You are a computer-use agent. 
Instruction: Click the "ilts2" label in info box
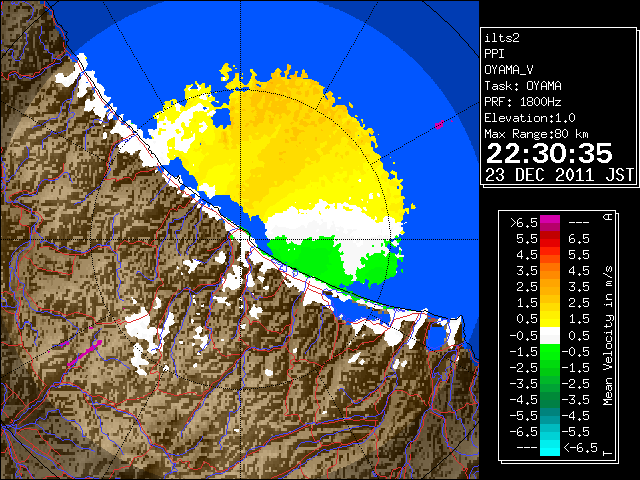click(502, 38)
